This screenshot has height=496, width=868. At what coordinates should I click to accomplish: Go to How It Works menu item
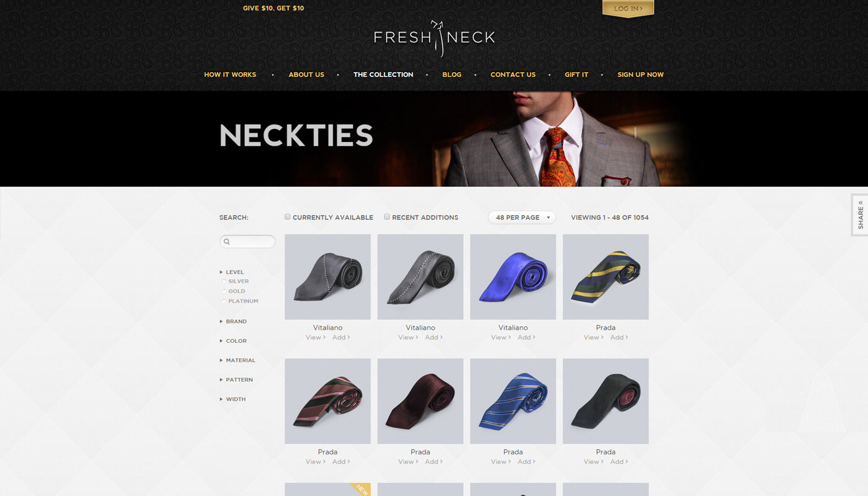[230, 74]
